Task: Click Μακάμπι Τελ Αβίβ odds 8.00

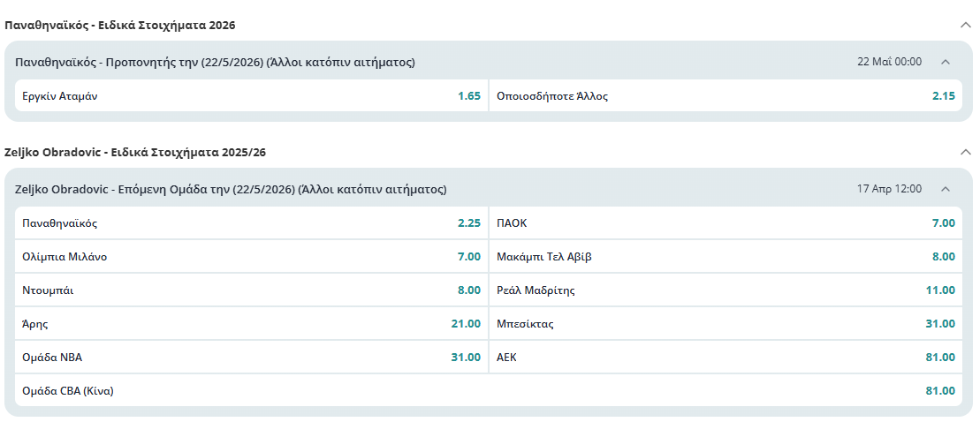Action: pyautogui.click(x=726, y=257)
